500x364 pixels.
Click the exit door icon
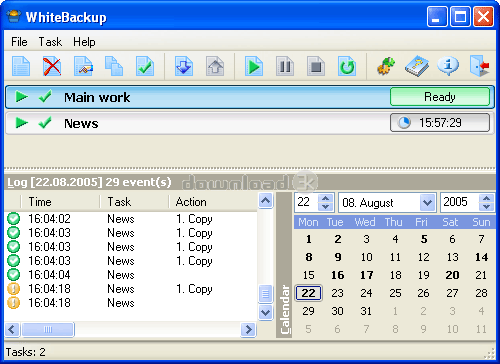480,66
